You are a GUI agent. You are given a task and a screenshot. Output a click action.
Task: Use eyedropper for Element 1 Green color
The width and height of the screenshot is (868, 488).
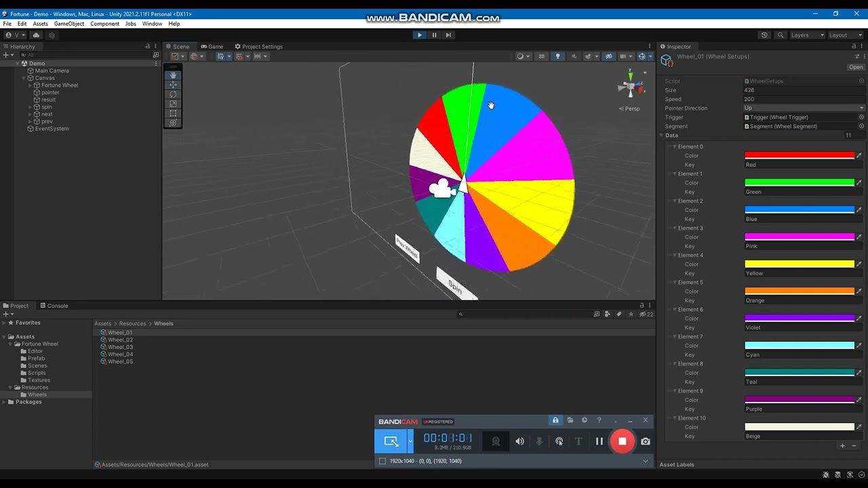pyautogui.click(x=859, y=183)
